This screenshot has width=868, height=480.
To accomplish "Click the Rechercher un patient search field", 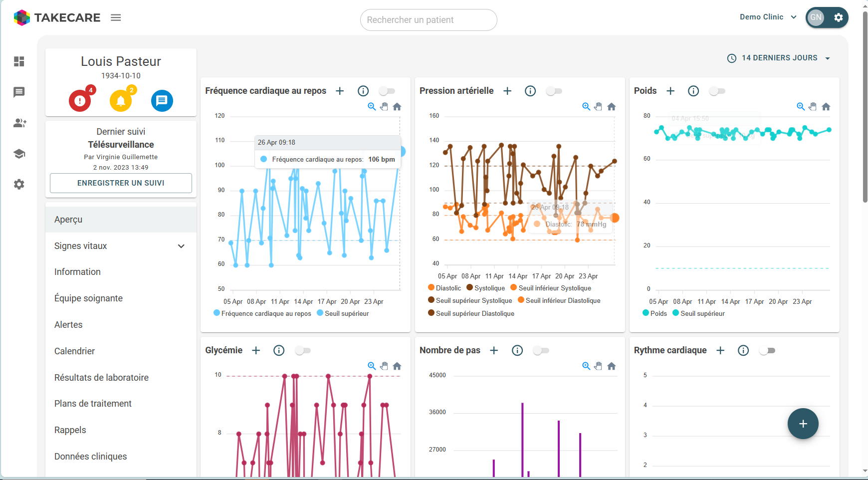I will (429, 20).
